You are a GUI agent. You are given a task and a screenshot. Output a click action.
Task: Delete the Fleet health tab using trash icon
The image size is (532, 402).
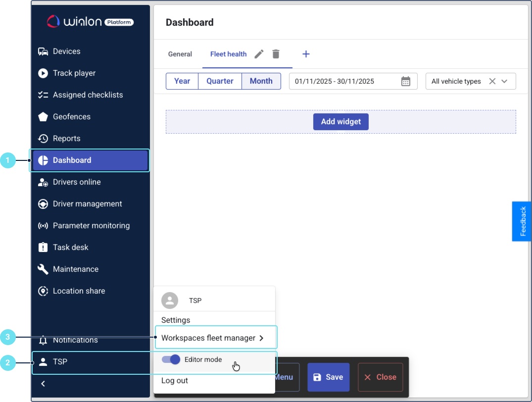[x=276, y=54]
